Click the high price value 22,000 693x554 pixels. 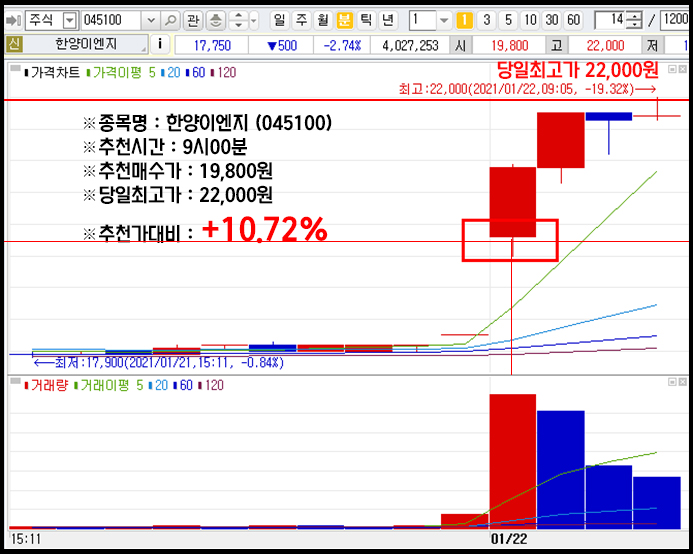click(x=605, y=46)
